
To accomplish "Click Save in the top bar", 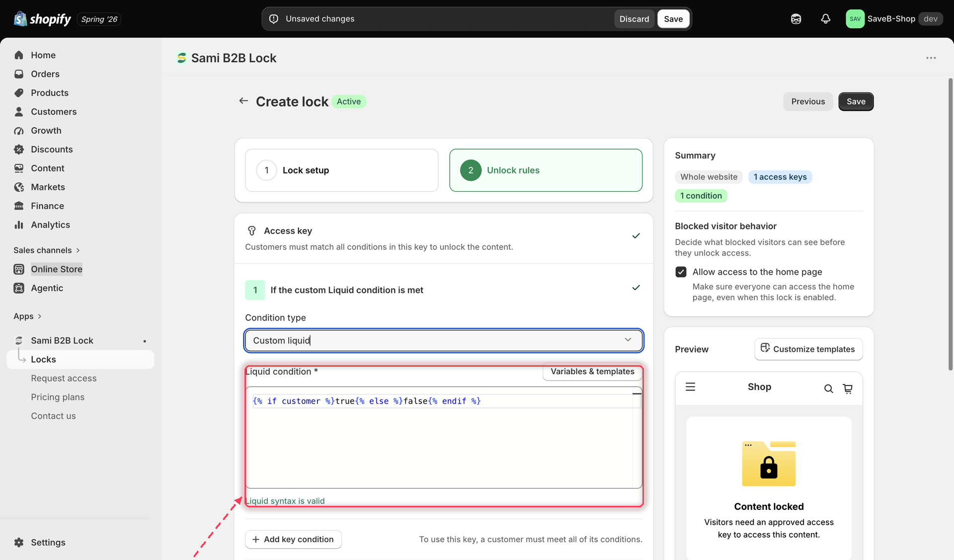I will click(x=673, y=19).
